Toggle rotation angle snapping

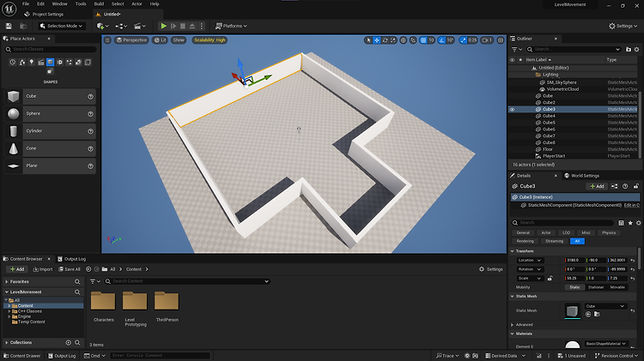coord(441,40)
